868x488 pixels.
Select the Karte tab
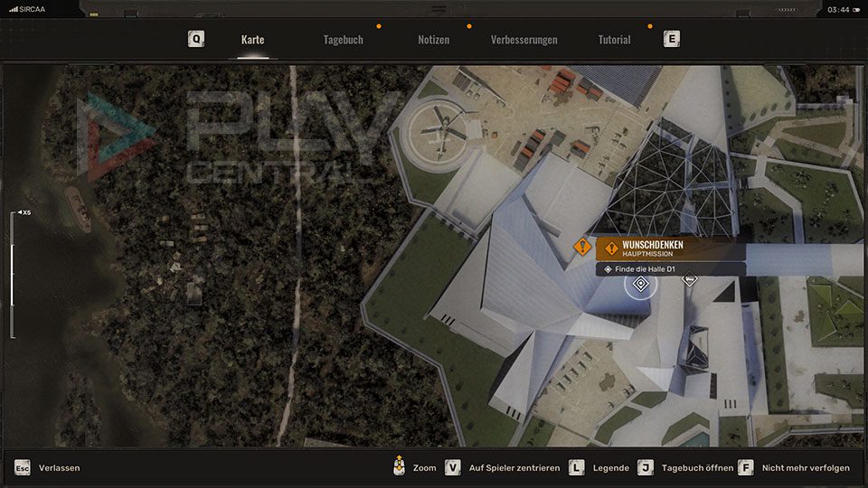(253, 40)
